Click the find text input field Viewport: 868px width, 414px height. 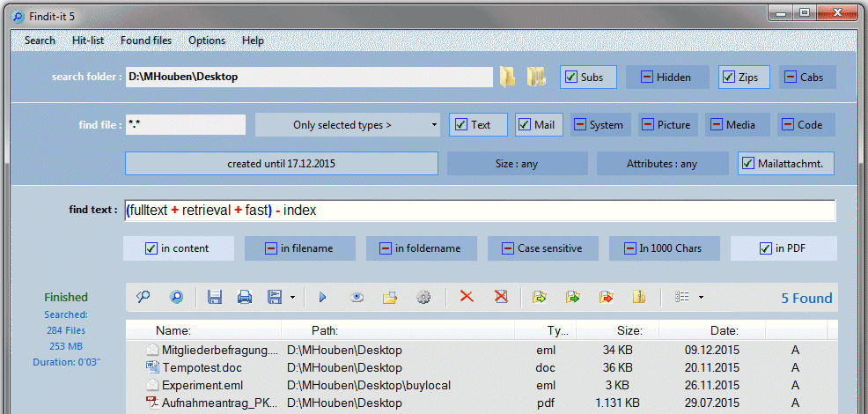[480, 211]
